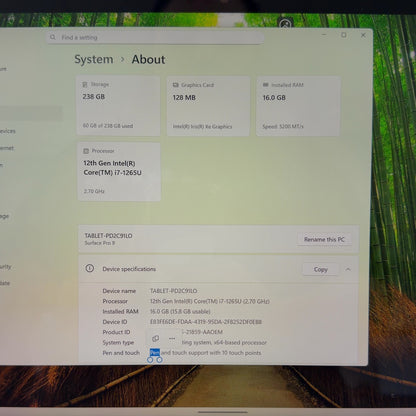The width and height of the screenshot is (416, 416).
Task: Click the Storage card drive icon
Action: [85, 84]
